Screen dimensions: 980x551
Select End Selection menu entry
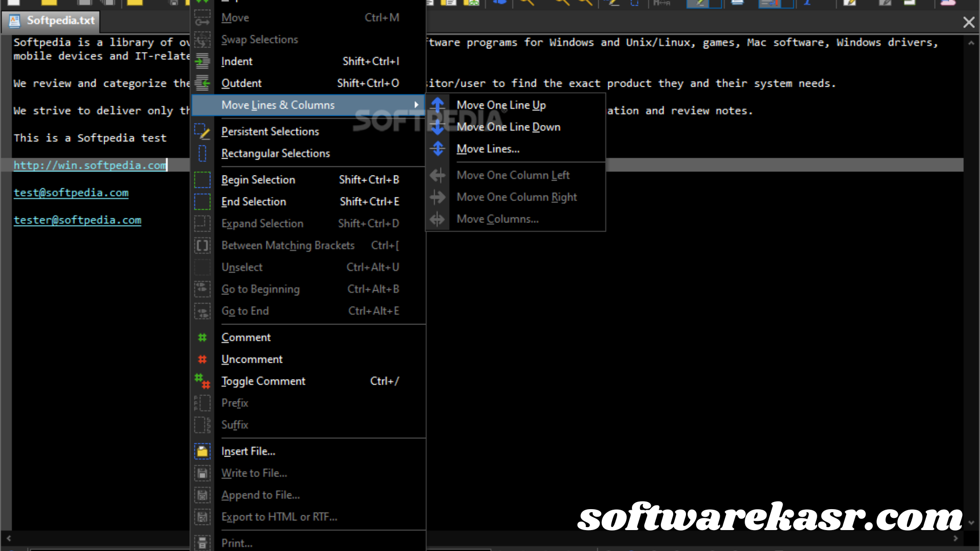308,202
